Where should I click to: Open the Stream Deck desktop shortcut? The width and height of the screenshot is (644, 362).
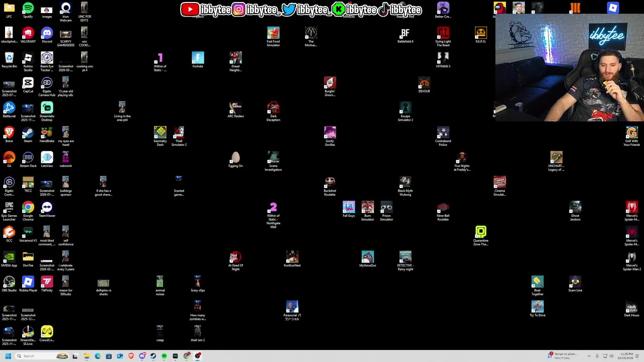[28, 160]
